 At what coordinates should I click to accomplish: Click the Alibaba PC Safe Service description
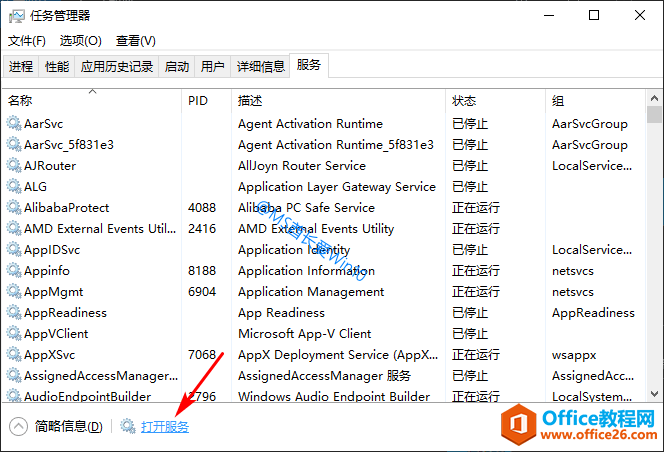click(x=306, y=208)
